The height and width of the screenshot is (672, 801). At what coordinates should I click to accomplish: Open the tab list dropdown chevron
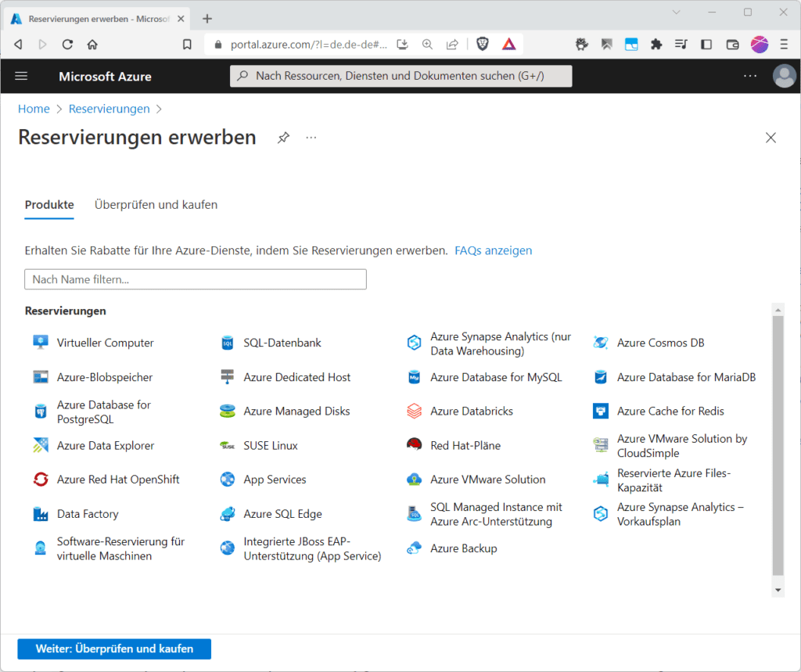click(x=676, y=13)
